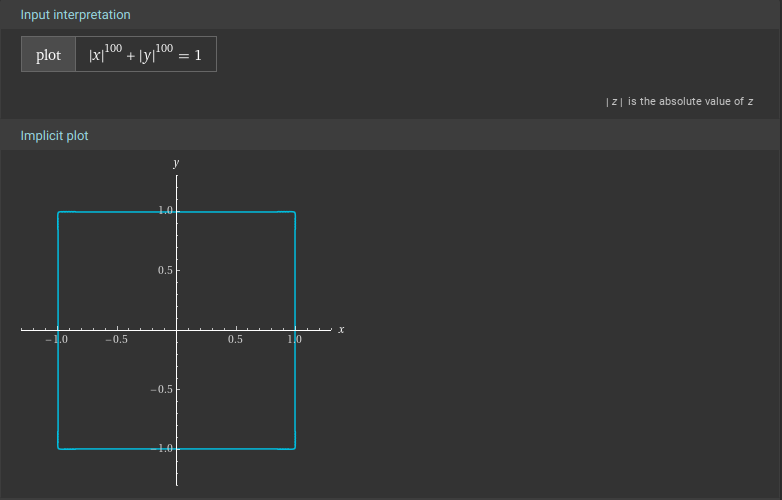Click the bottom-left corner of the square curve
782x500 pixels.
[58, 448]
